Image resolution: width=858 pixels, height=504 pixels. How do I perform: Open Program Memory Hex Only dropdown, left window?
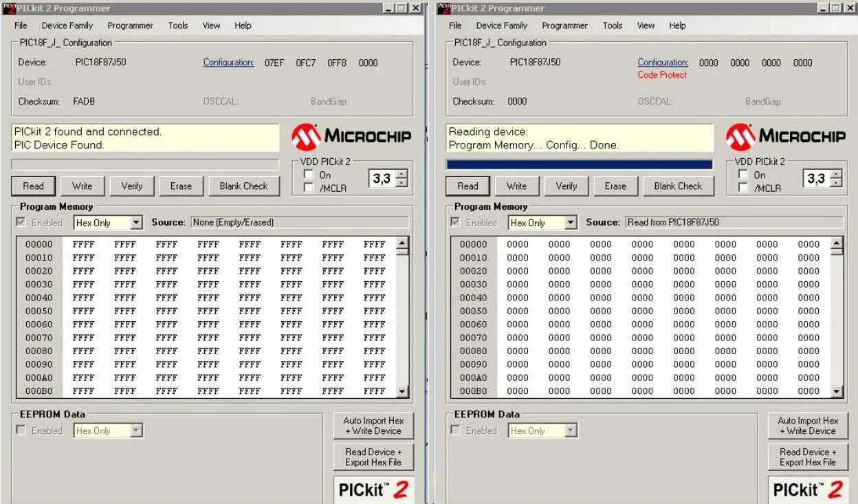(108, 223)
